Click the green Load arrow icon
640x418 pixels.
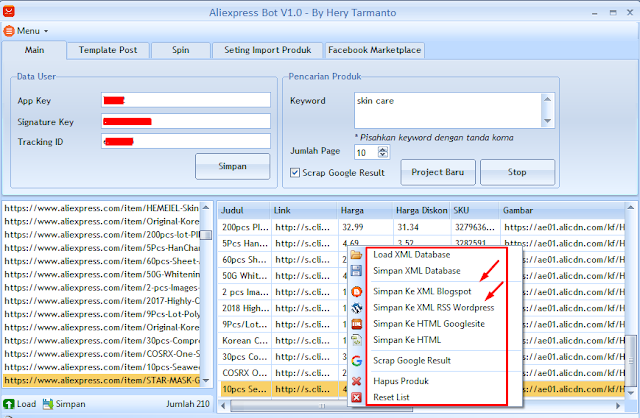pos(9,404)
